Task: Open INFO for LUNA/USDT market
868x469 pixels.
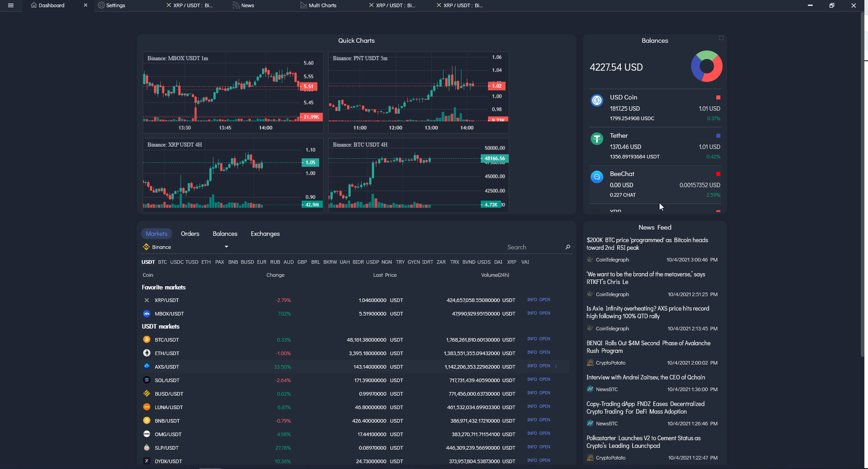Action: click(532, 406)
